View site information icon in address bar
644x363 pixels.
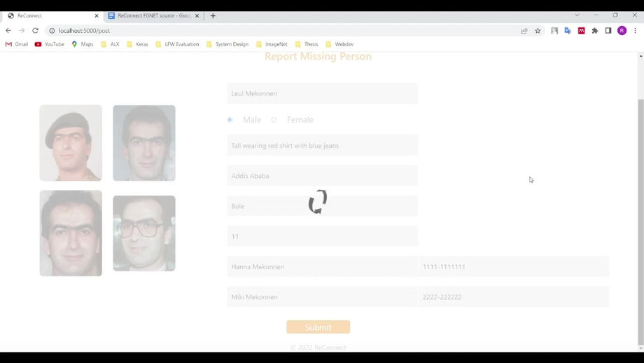[52, 31]
